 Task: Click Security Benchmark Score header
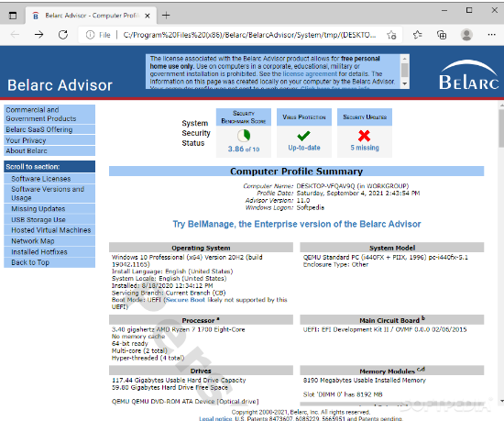[x=244, y=117]
